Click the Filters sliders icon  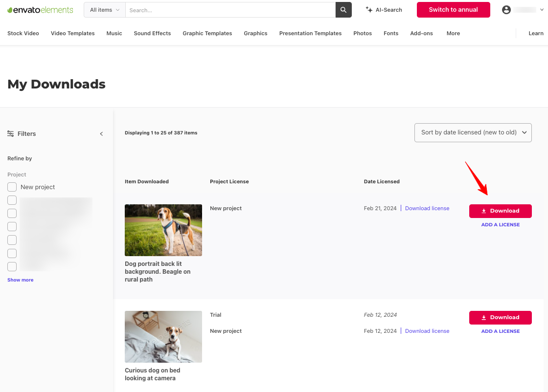click(10, 133)
